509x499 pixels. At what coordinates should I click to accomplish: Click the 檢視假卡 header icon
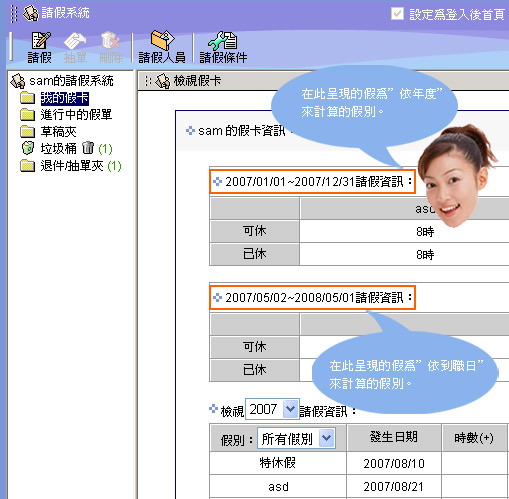[163, 81]
